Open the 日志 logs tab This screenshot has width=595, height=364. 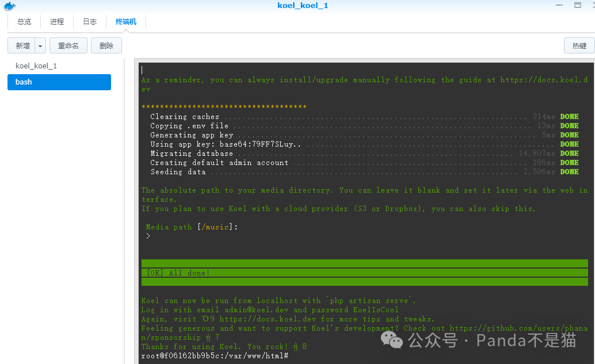pyautogui.click(x=90, y=22)
